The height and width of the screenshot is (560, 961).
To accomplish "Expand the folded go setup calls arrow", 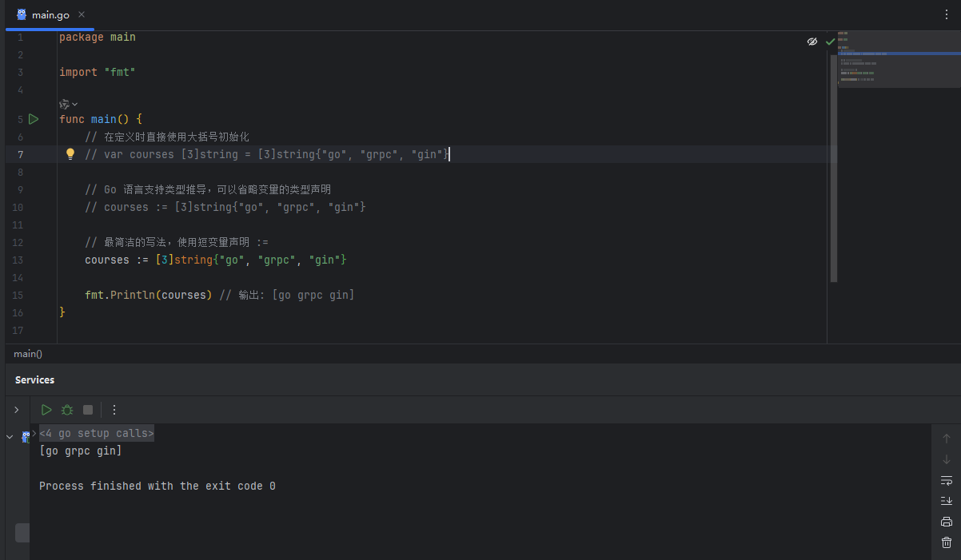I will coord(34,433).
